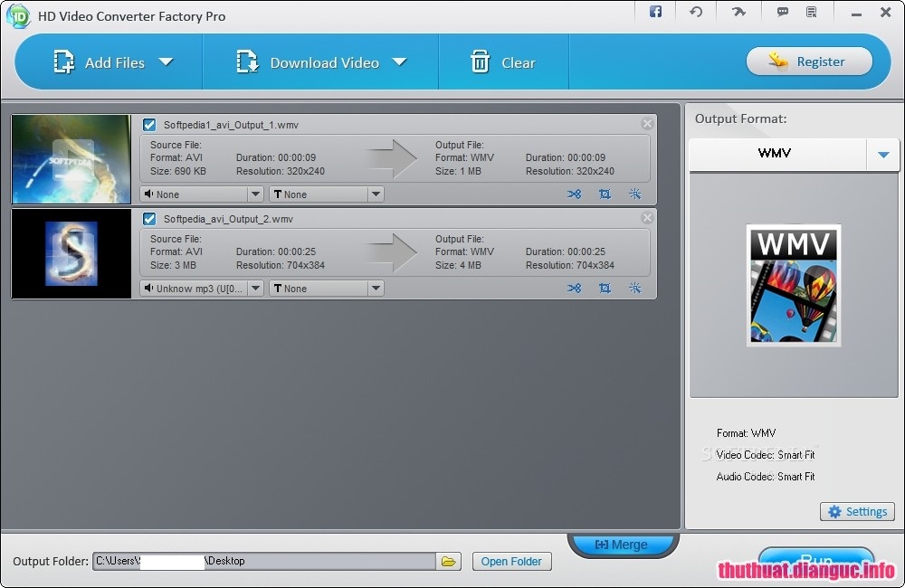Image resolution: width=905 pixels, height=588 pixels.
Task: Click the Size: 690 KB source text
Action: click(x=177, y=171)
